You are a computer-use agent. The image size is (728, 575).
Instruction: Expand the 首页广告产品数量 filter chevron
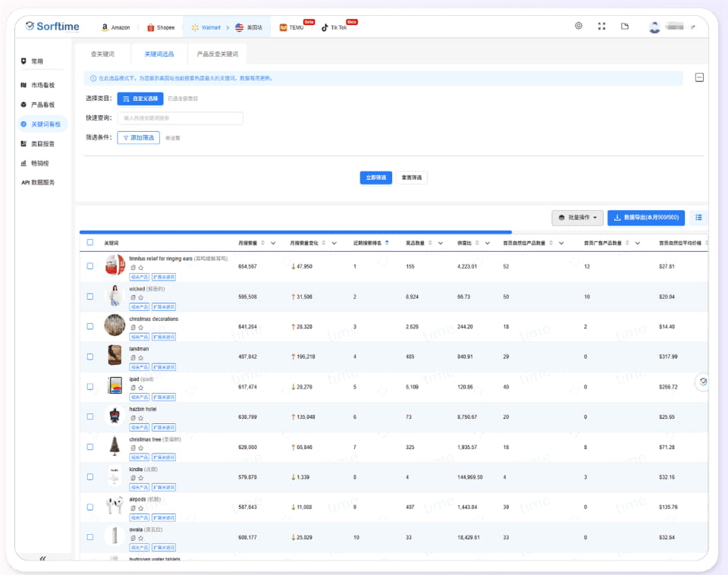click(638, 243)
